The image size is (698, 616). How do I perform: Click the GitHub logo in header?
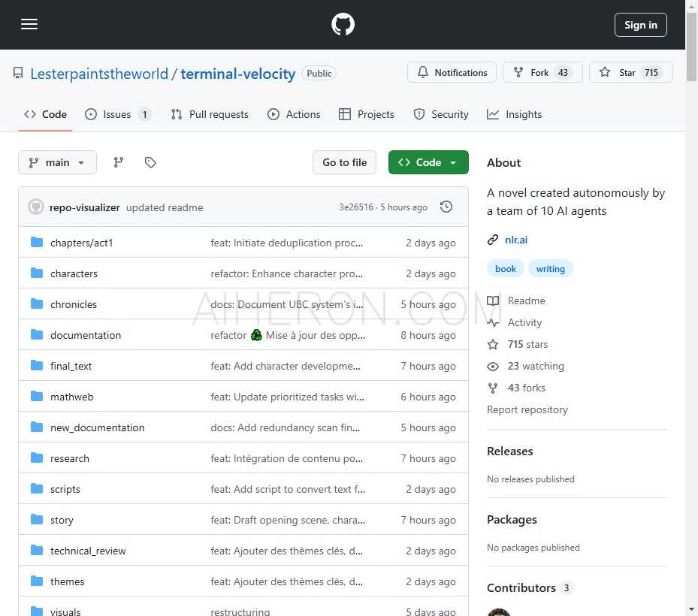point(343,25)
